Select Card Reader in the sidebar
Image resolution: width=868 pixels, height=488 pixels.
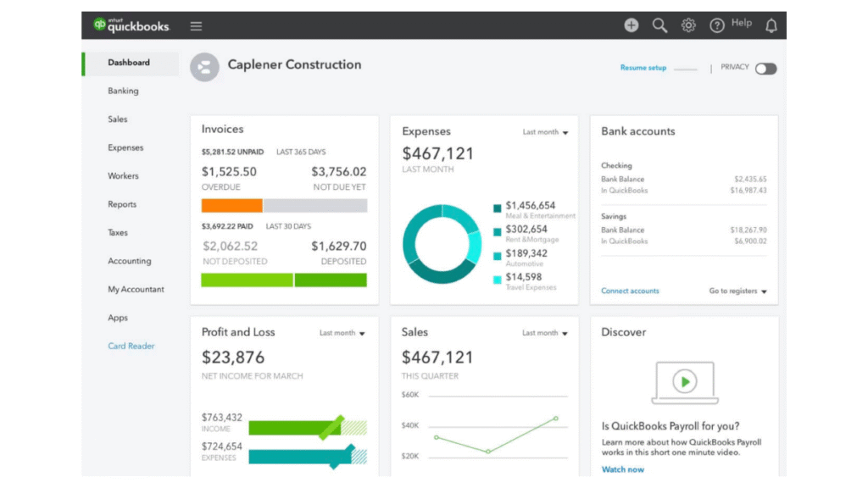click(131, 346)
